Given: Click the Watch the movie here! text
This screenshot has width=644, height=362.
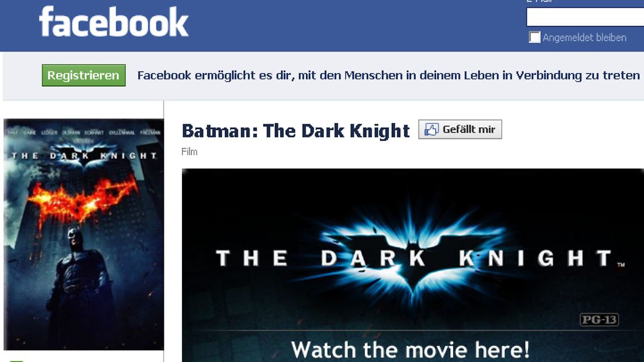Looking at the screenshot, I should click(x=410, y=350).
